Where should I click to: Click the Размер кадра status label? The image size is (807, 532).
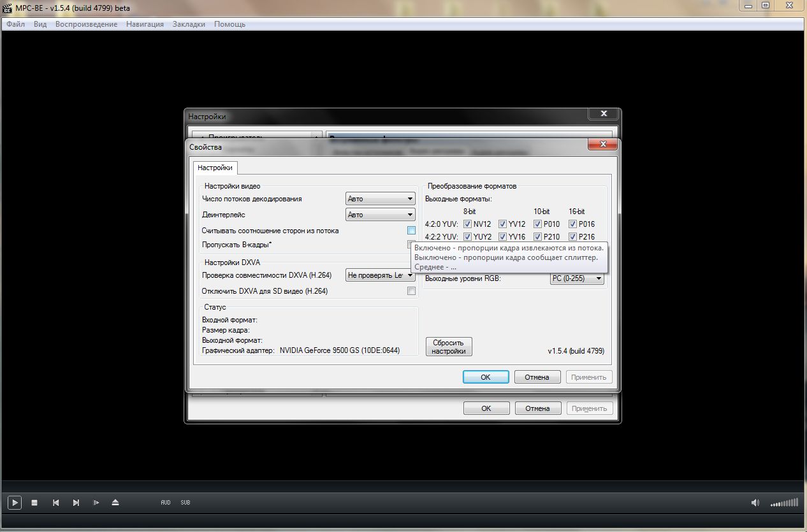(x=226, y=330)
